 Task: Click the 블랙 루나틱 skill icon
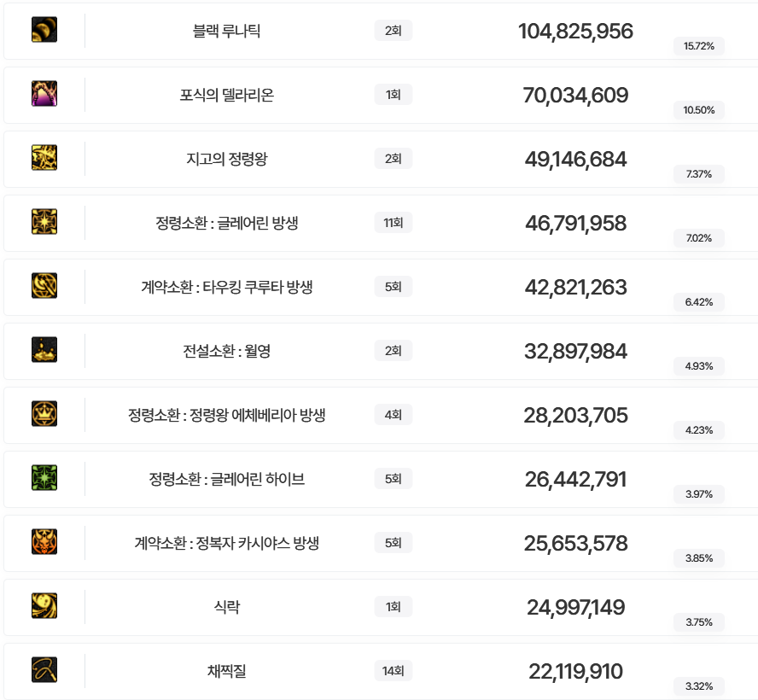44,30
